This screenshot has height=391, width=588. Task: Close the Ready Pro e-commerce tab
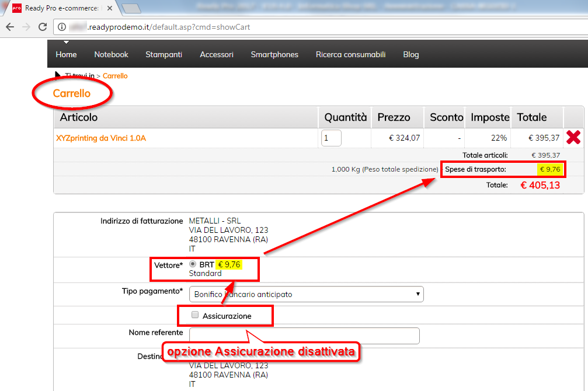click(110, 8)
